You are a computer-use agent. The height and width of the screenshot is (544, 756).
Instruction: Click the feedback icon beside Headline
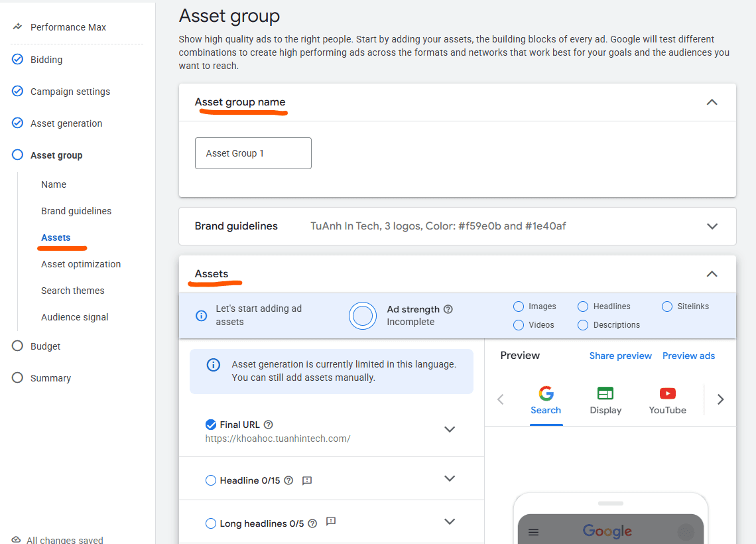[x=306, y=480]
